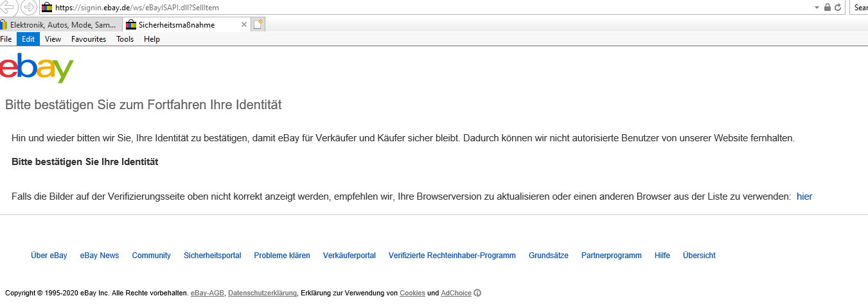This screenshot has width=868, height=305.
Task: Click the AdChoice info icon in footer
Action: [x=477, y=293]
